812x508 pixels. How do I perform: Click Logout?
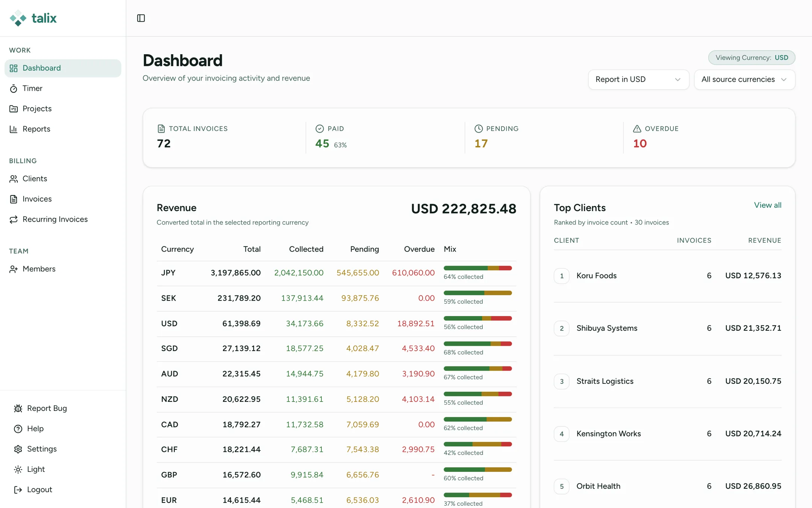click(x=63, y=490)
